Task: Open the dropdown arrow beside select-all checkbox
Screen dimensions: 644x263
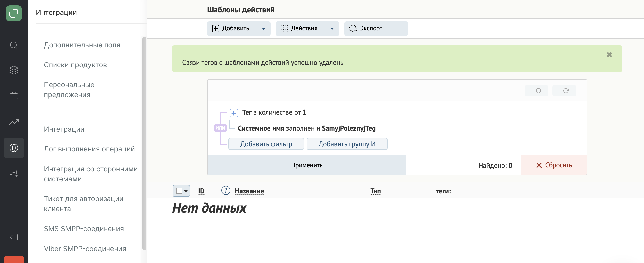Action: 186,191
